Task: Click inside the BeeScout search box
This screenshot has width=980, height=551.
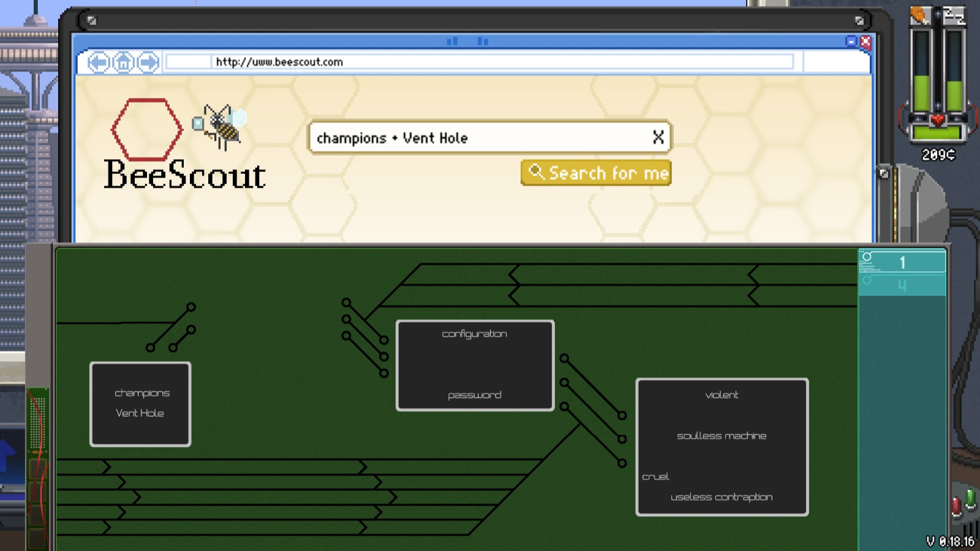Action: (478, 138)
